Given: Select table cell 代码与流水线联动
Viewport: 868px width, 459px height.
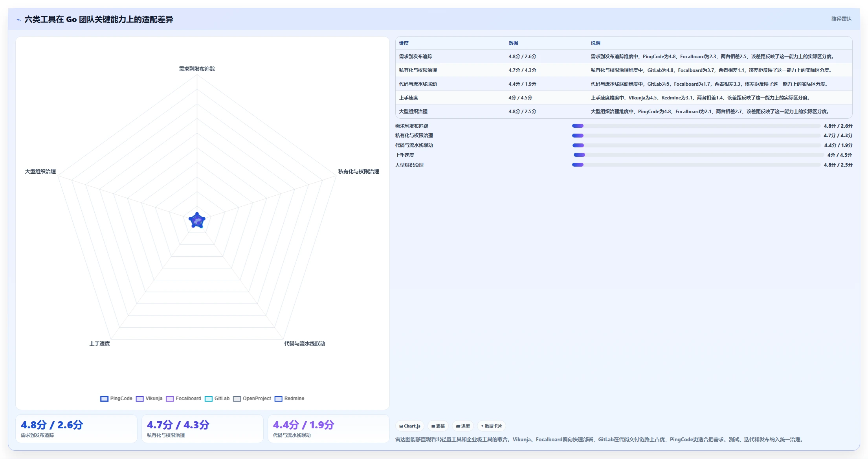Looking at the screenshot, I should pyautogui.click(x=418, y=84).
